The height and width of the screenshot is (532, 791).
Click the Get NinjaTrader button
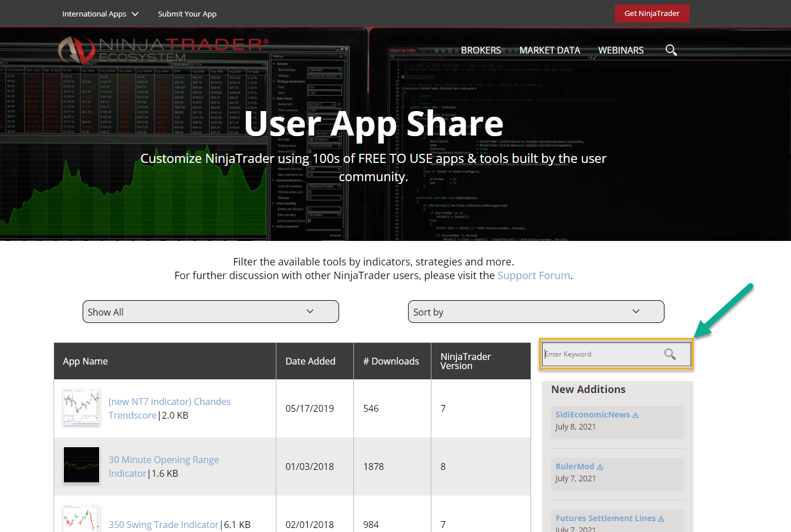652,14
